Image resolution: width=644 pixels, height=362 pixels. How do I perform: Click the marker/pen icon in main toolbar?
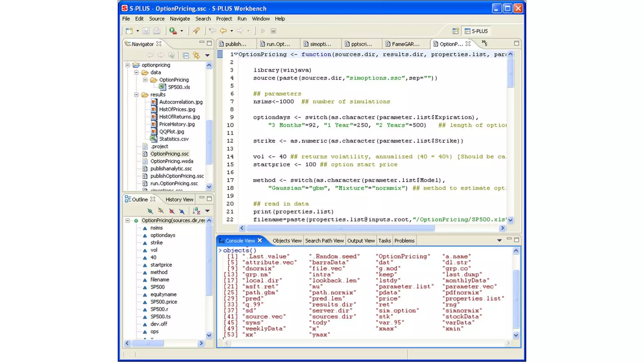click(x=196, y=31)
